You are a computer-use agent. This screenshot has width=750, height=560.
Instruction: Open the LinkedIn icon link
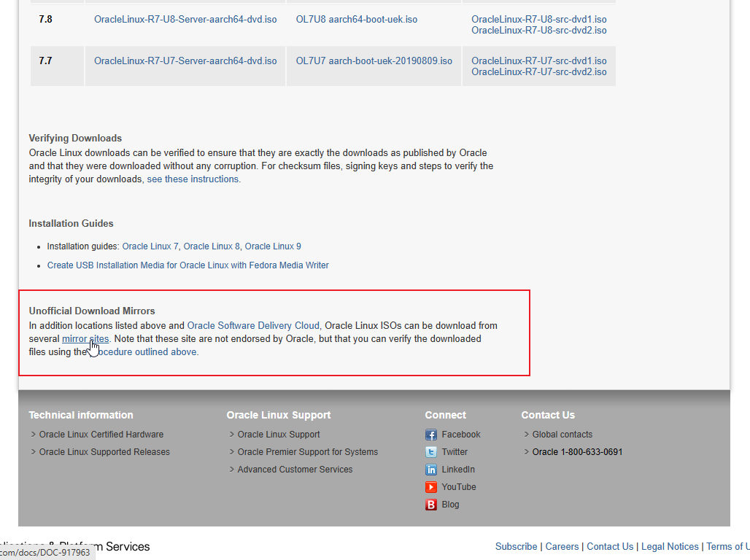431,470
